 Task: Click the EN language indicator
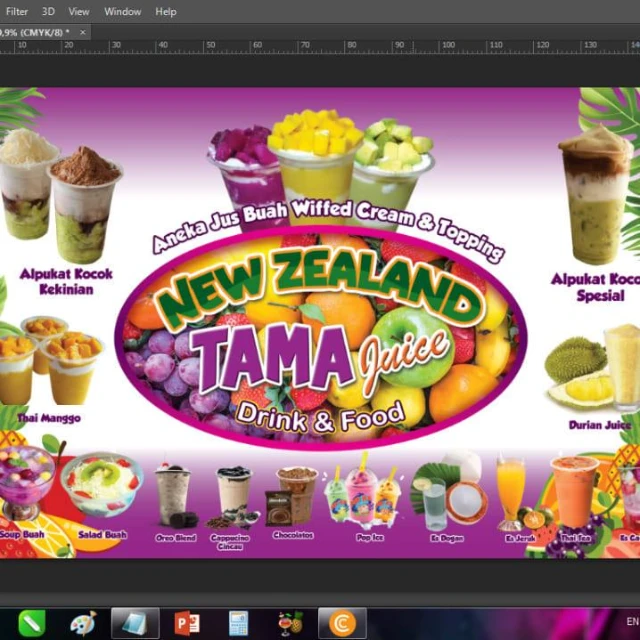(x=631, y=620)
